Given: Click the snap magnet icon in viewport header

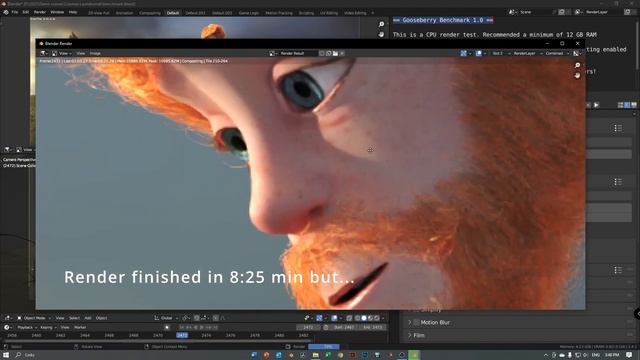Looking at the screenshot, I should click(197, 318).
